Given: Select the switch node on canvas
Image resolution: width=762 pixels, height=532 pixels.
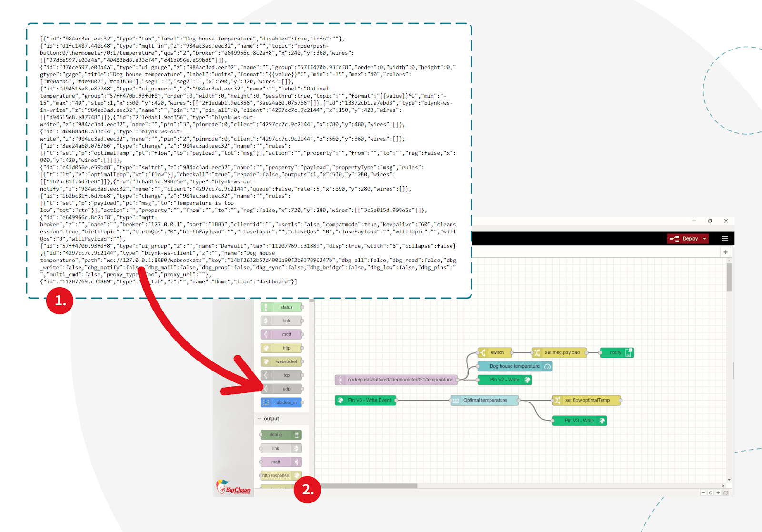Looking at the screenshot, I should [x=495, y=353].
